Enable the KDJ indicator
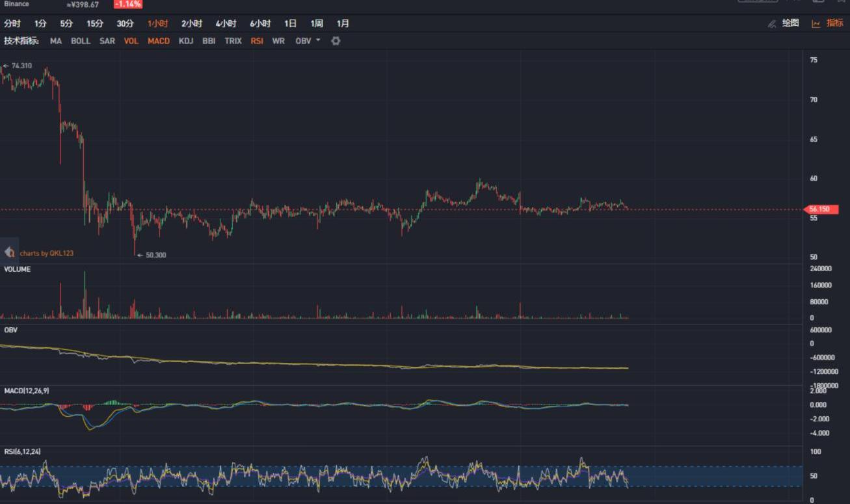The width and height of the screenshot is (850, 504). [x=186, y=41]
